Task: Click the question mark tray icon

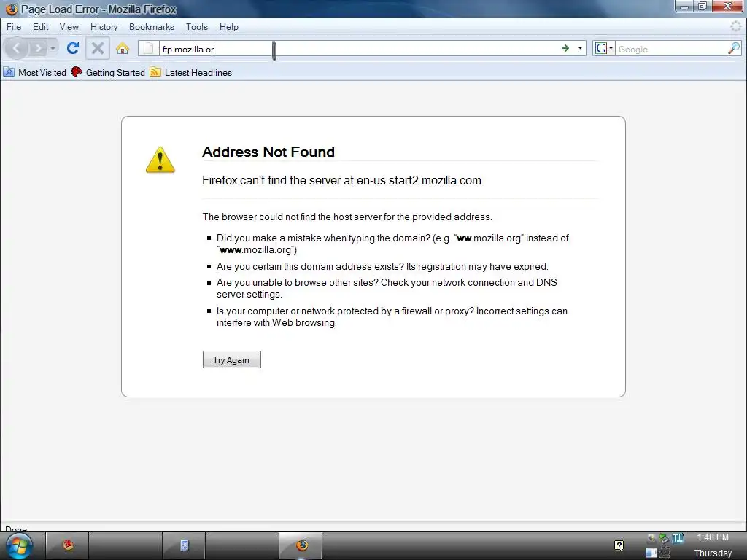Action: click(x=619, y=545)
